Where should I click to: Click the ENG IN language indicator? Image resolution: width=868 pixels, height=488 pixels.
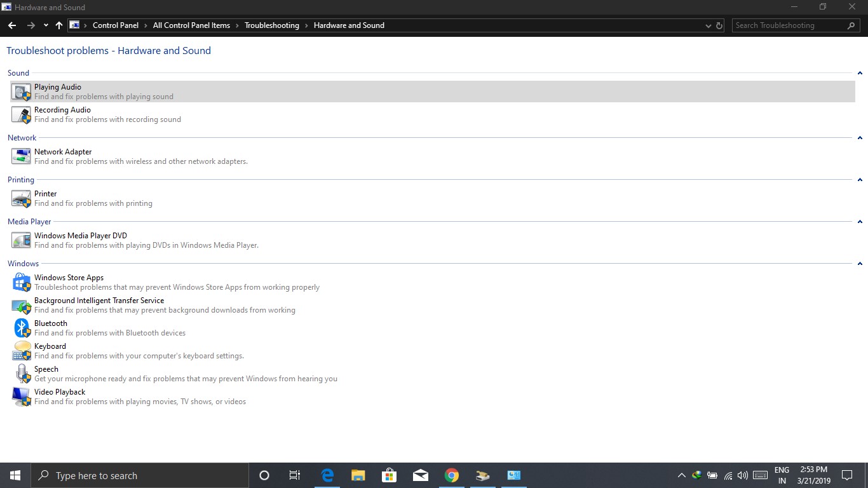click(782, 475)
